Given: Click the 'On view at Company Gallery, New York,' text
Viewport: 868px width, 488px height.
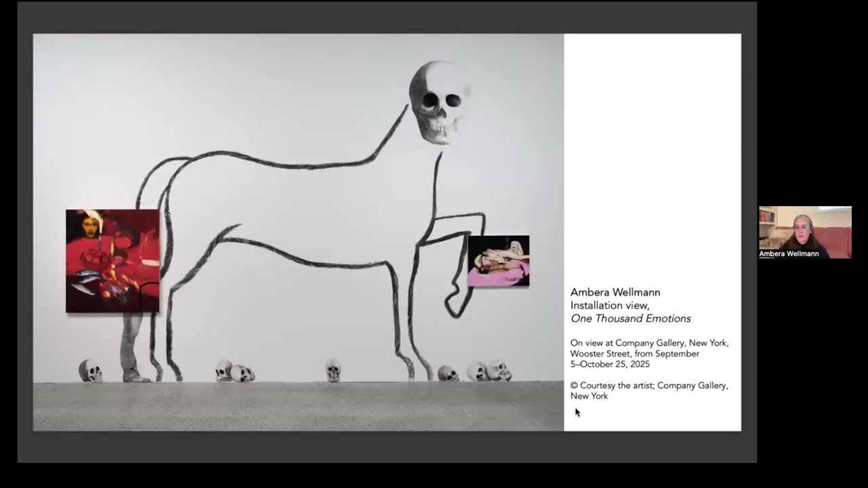Looking at the screenshot, I should [x=650, y=343].
